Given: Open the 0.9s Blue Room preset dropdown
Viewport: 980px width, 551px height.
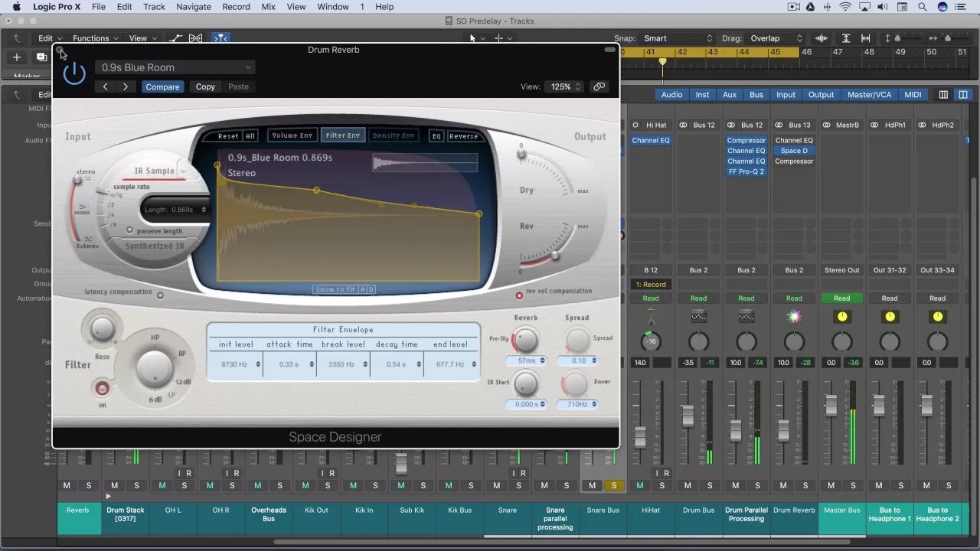Looking at the screenshot, I should point(175,67).
